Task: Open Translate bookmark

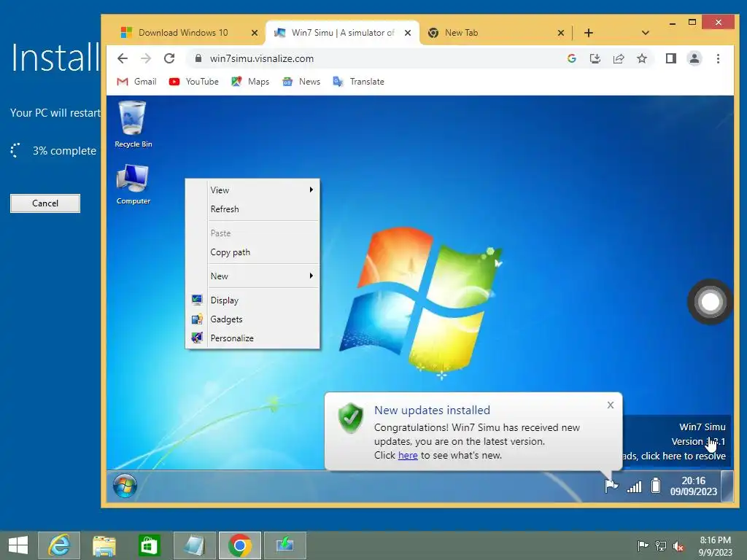Action: (358, 82)
